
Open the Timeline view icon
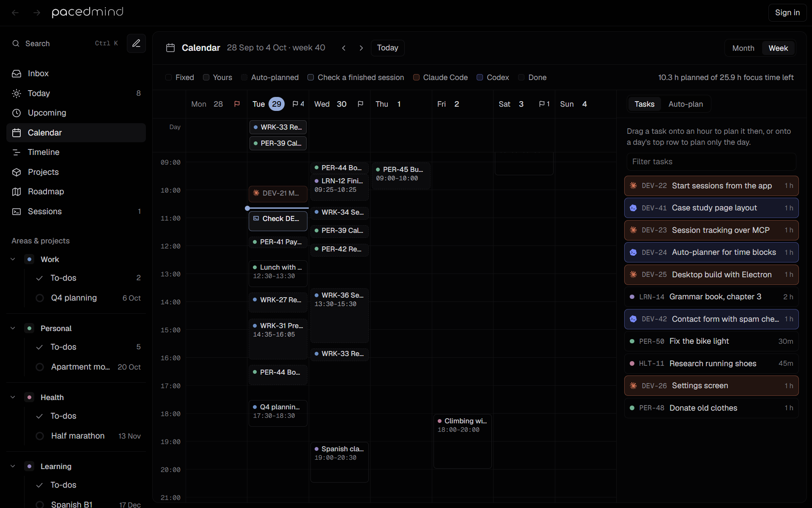tap(16, 152)
